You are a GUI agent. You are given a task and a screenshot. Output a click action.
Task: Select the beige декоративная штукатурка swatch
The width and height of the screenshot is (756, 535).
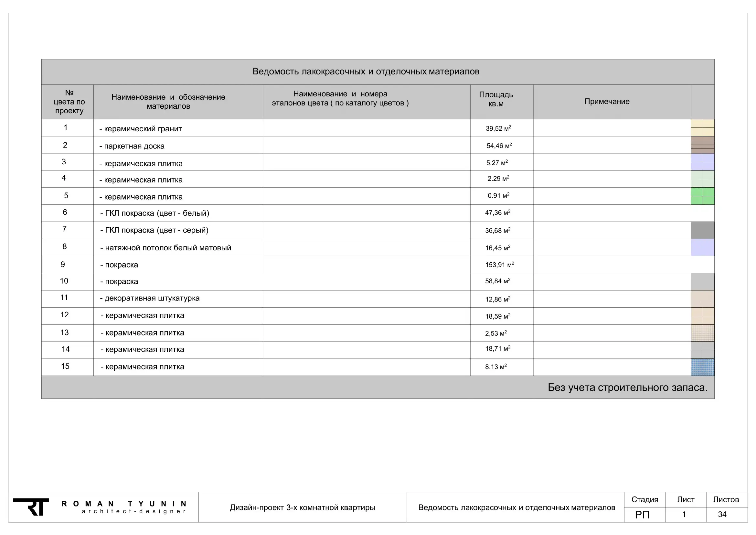(702, 299)
